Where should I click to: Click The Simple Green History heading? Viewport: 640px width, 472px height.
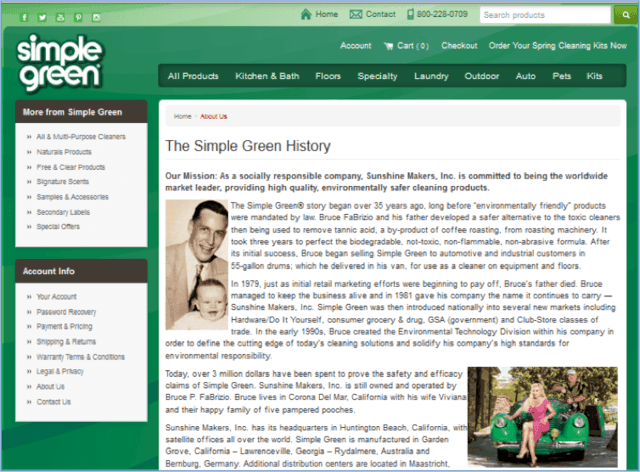pyautogui.click(x=248, y=146)
